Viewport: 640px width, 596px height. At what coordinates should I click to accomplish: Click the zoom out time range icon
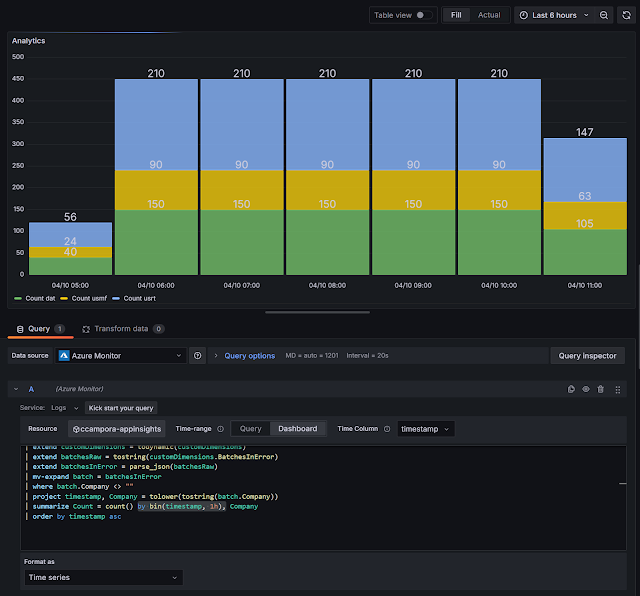point(604,15)
